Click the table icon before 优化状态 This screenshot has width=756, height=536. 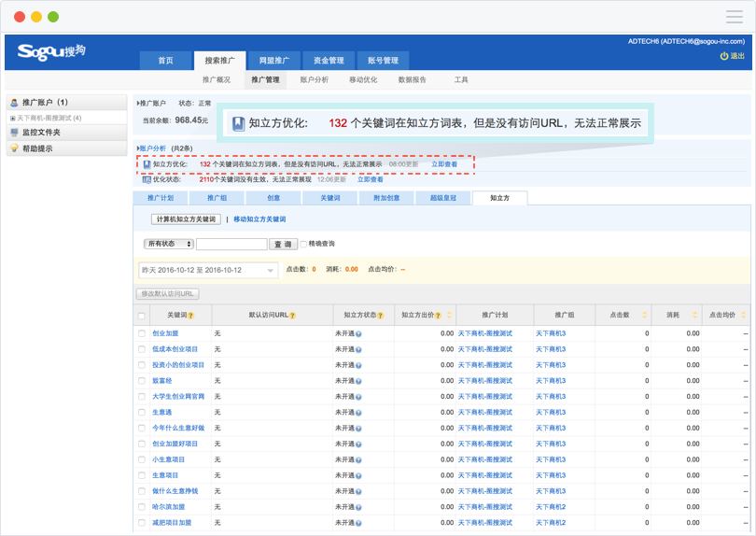147,179
